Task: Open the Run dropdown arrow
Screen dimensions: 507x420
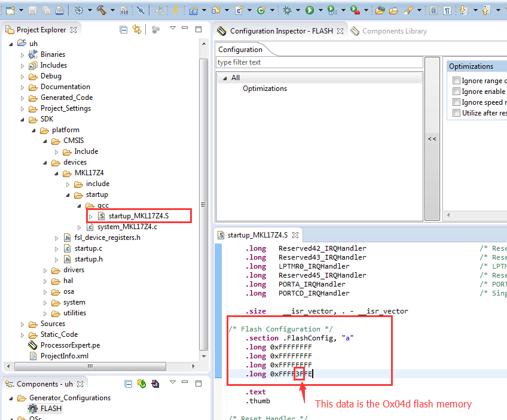Action: [x=320, y=10]
